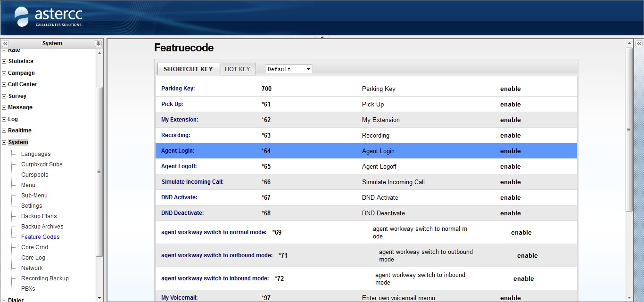Click the DND Activate feature code row

[366, 198]
